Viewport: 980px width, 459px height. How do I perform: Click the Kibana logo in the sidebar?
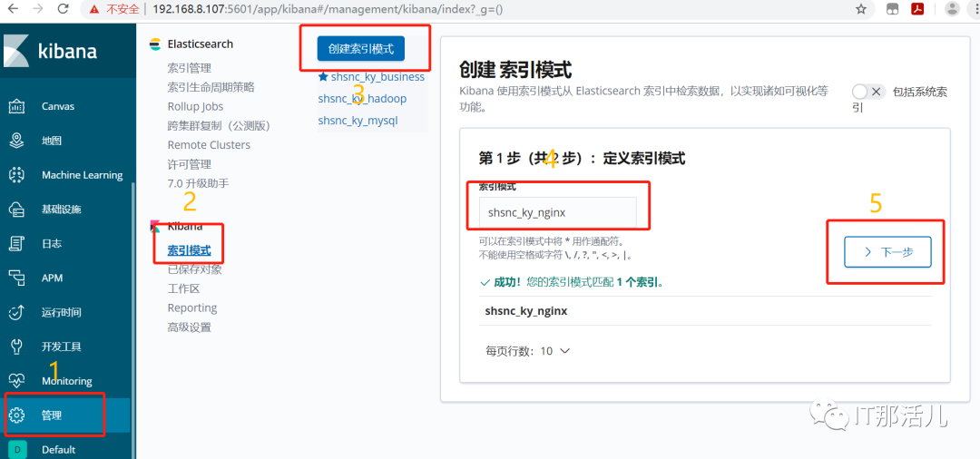(17, 51)
